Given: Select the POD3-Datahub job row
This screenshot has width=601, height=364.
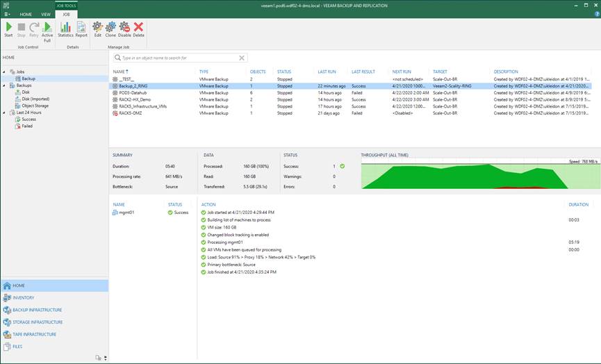Looking at the screenshot, I should point(351,92).
